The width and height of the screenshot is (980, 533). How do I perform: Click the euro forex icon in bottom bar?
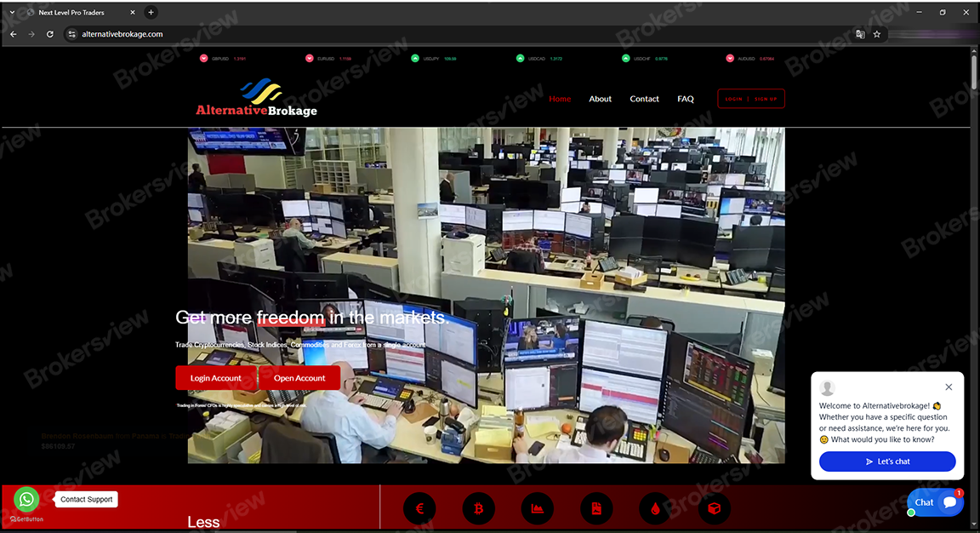419,508
